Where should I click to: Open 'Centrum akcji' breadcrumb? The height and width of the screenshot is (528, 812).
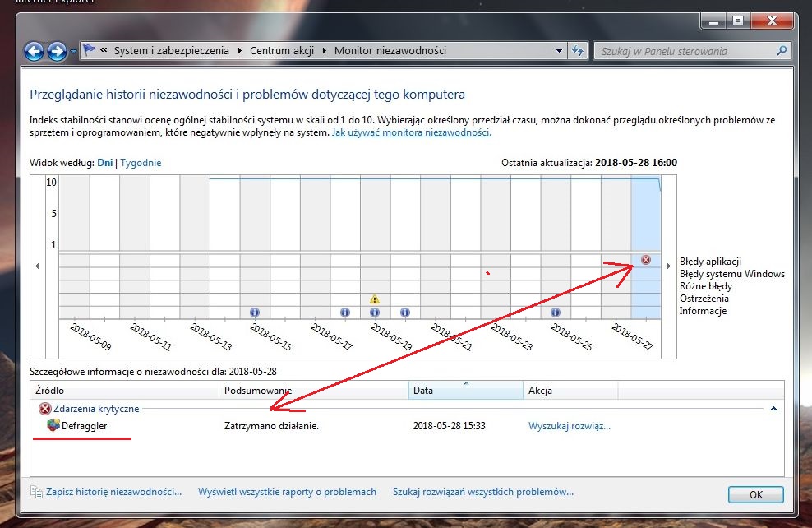tap(282, 50)
